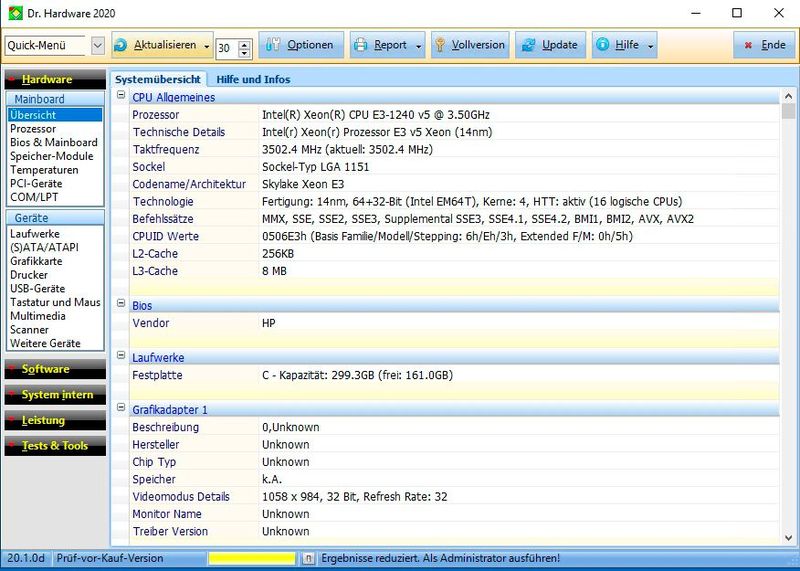Viewport: 800px width, 571px height.
Task: Click the Vollversion key icon
Action: pos(439,45)
